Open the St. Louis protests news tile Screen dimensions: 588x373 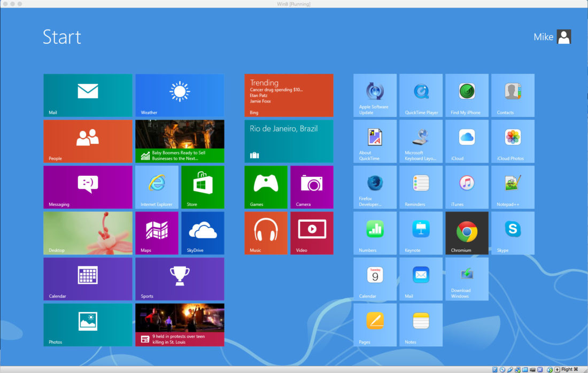pyautogui.click(x=180, y=325)
